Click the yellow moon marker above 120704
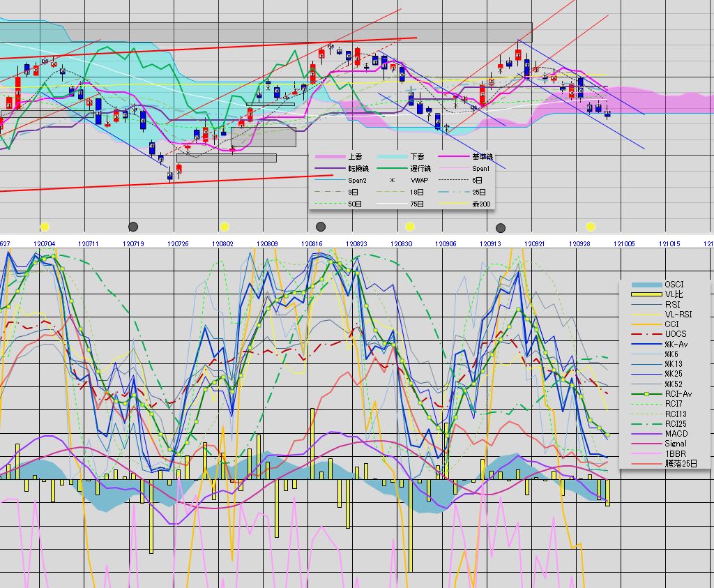 (x=44, y=227)
